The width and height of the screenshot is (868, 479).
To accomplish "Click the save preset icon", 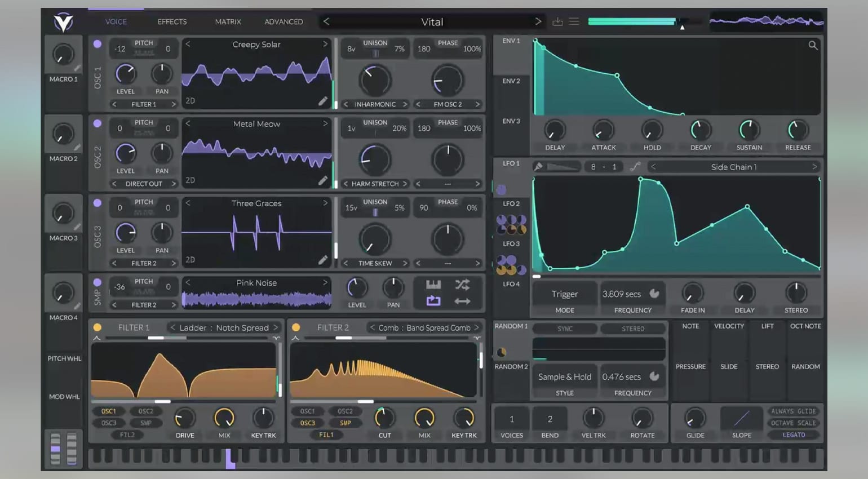I will coord(557,21).
